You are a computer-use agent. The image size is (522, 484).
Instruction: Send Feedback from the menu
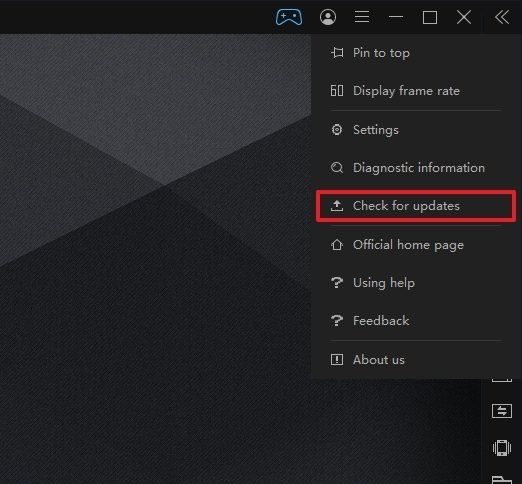(414, 321)
